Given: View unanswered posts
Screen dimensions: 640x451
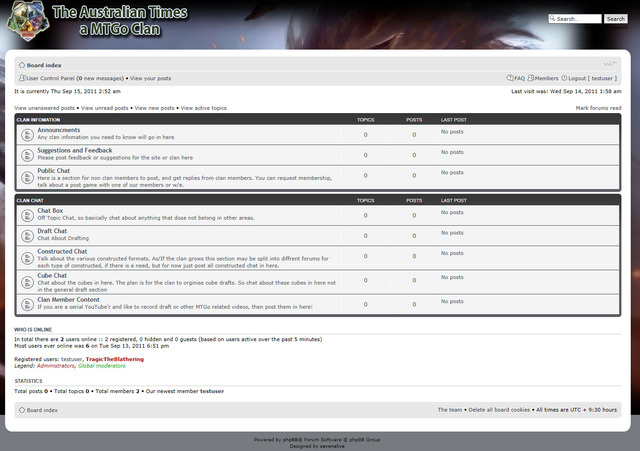Looking at the screenshot, I should click(44, 108).
